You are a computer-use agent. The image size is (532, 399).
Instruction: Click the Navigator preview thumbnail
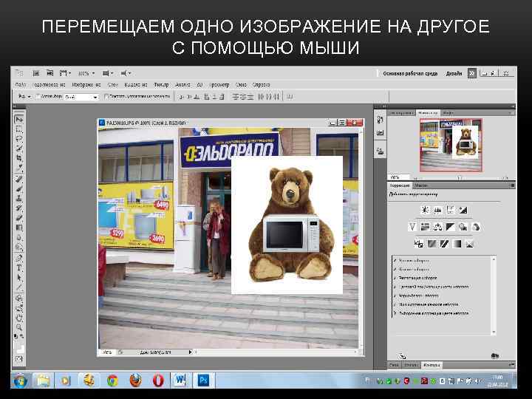(x=451, y=146)
